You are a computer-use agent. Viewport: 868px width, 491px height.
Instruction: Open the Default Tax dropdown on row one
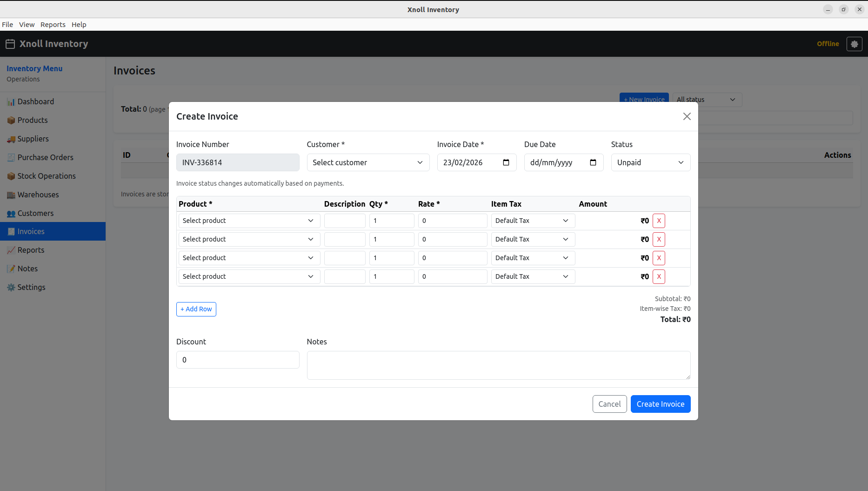532,221
